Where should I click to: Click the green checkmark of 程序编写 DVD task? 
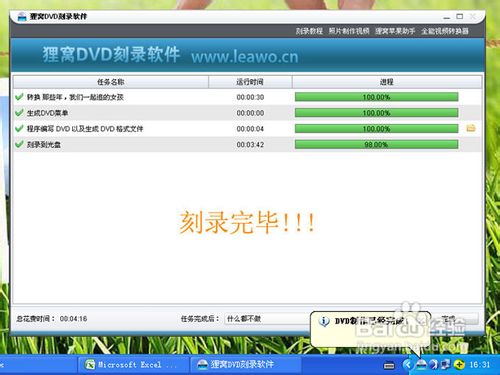pyautogui.click(x=19, y=128)
